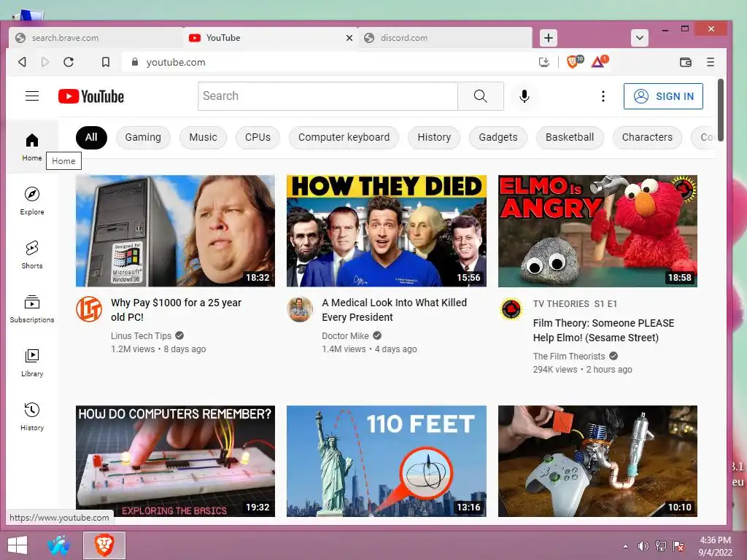Screen dimensions: 747x560
Task: Open 'How Do Computers Remember' thumbnail
Action: (x=175, y=461)
